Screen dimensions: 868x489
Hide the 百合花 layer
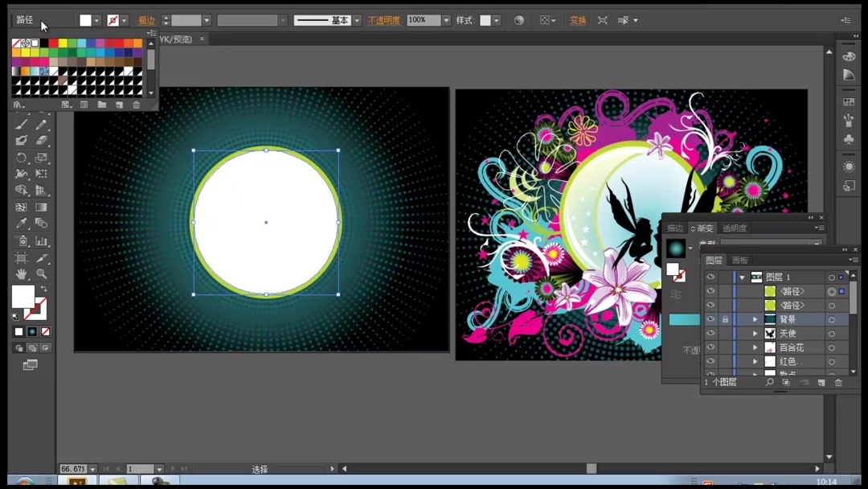click(710, 347)
